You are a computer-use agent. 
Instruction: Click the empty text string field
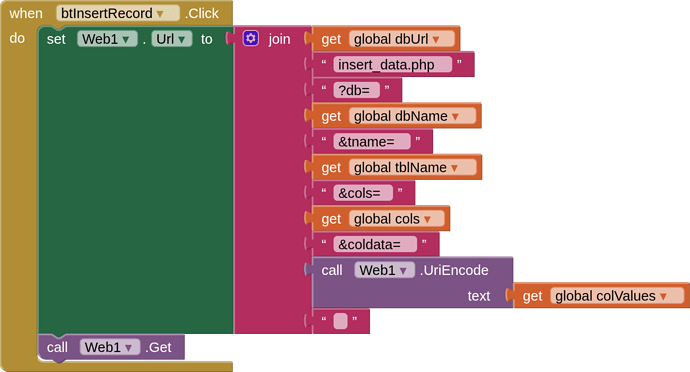pos(341,321)
